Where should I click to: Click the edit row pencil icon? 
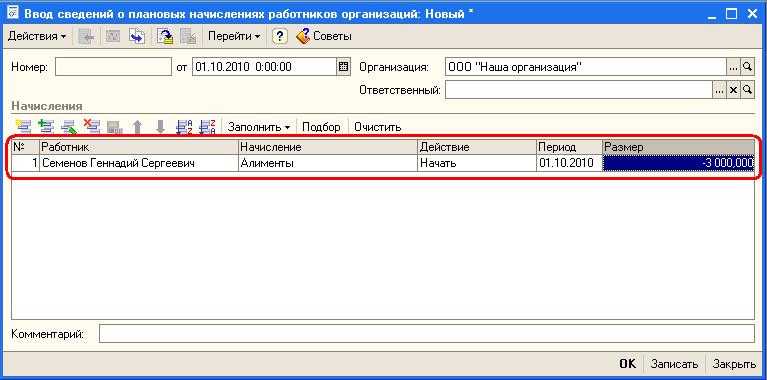(69, 127)
